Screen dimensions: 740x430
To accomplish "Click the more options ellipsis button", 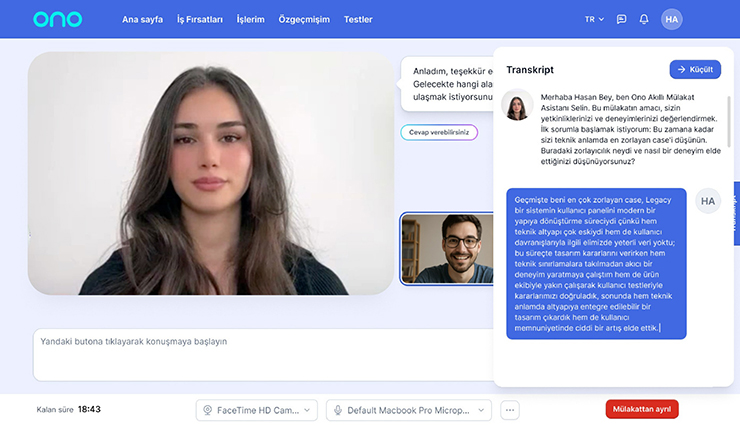I will point(511,410).
